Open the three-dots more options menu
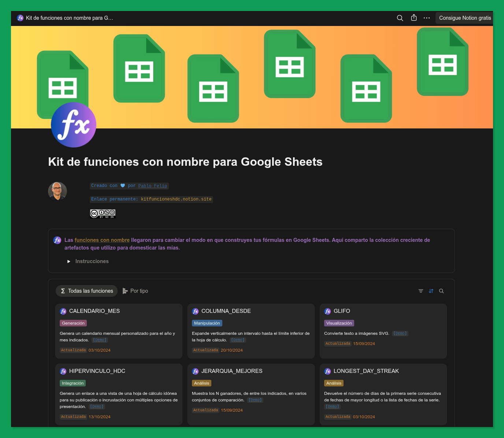Screen dimensions: 504x438 point(427,18)
